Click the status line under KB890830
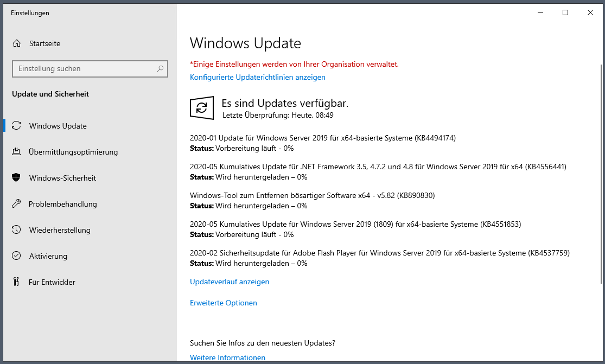Viewport: 605px width, 364px height. 249,206
